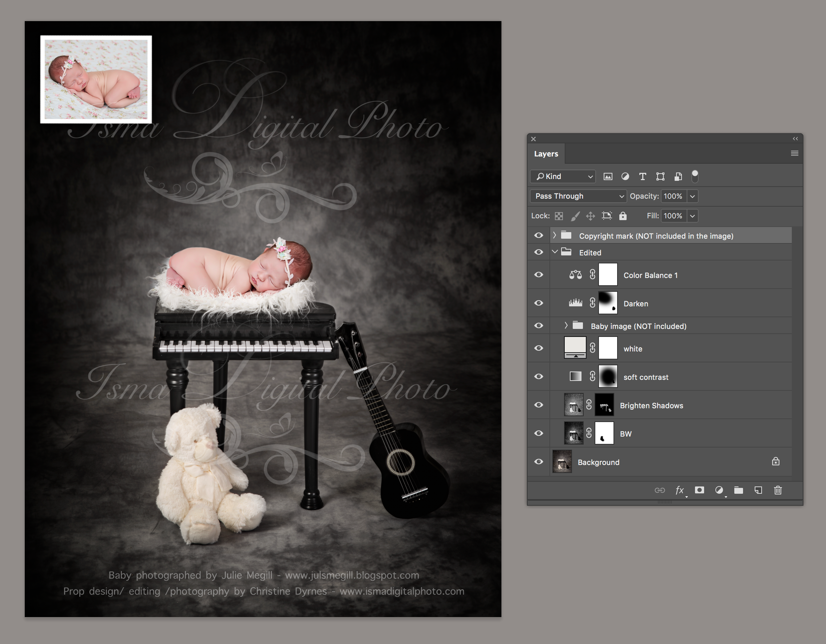
Task: Delete layer trash icon
Action: [x=778, y=490]
